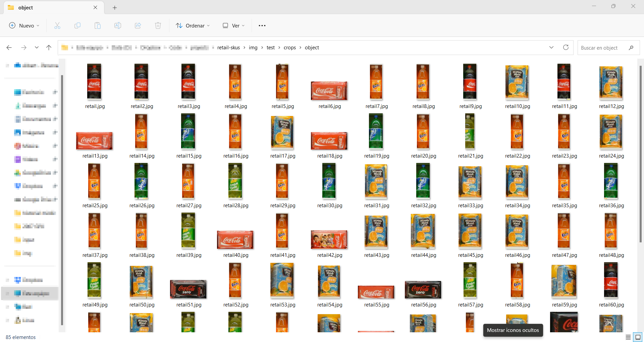The image size is (644, 342).
Task: Go back with the left arrow
Action: point(9,48)
